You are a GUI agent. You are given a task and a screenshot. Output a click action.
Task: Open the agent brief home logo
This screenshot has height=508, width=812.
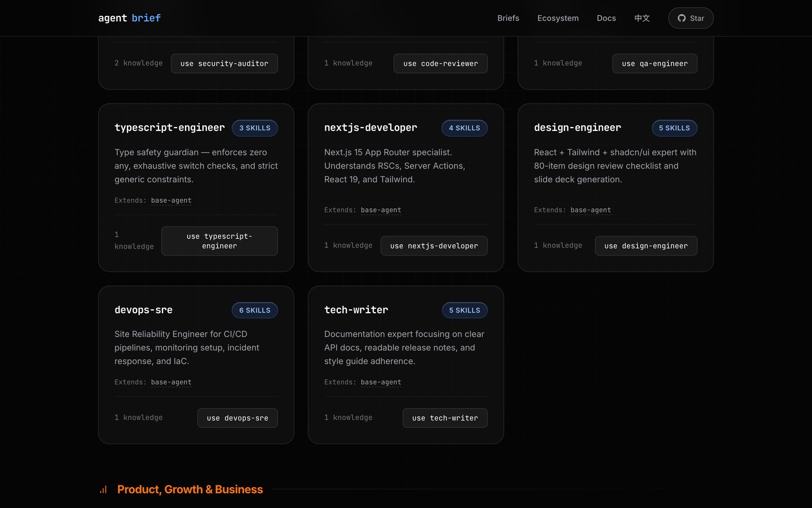pos(130,18)
